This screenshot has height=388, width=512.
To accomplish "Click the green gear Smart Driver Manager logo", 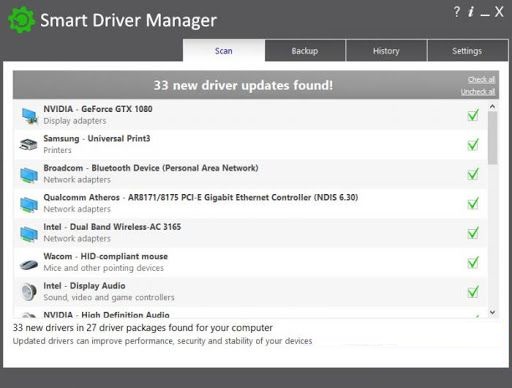I will tap(21, 20).
